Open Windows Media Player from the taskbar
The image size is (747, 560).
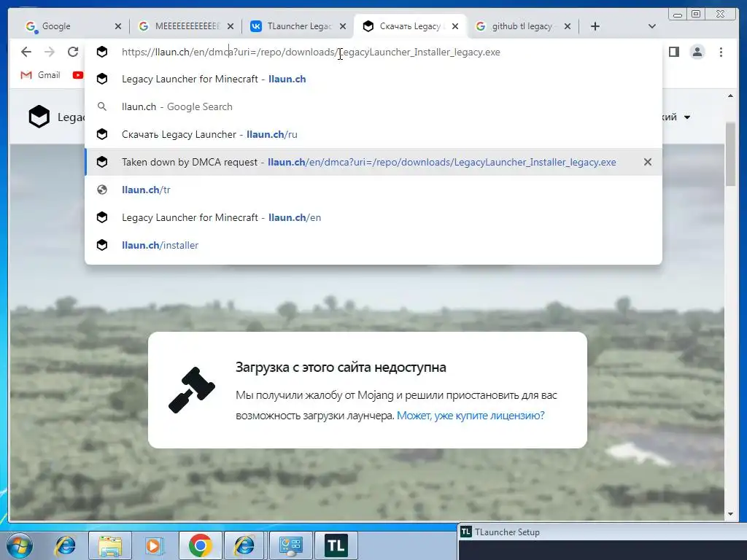154,545
